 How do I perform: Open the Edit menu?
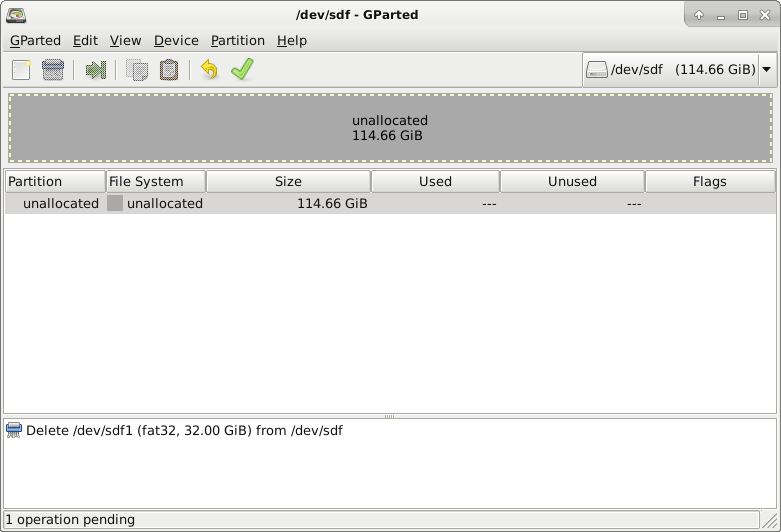85,40
